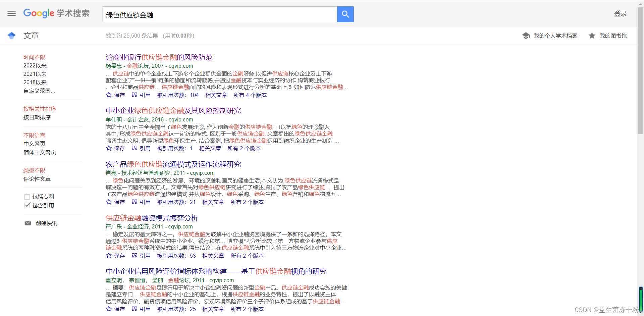
Task: Click the search magnifier button
Action: click(x=345, y=14)
